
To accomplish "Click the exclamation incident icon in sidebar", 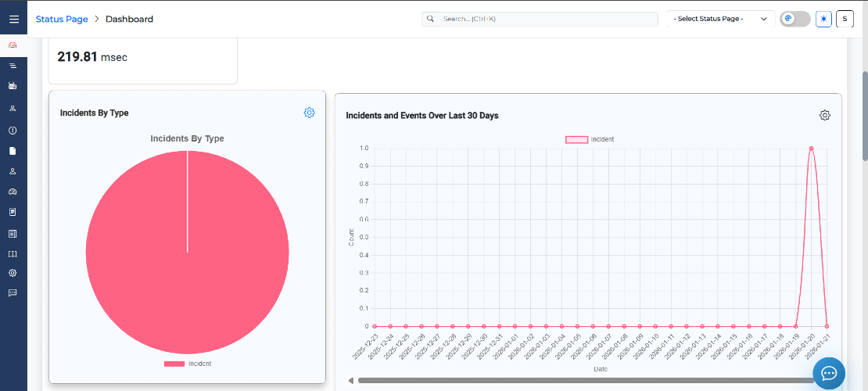I will pyautogui.click(x=13, y=131).
